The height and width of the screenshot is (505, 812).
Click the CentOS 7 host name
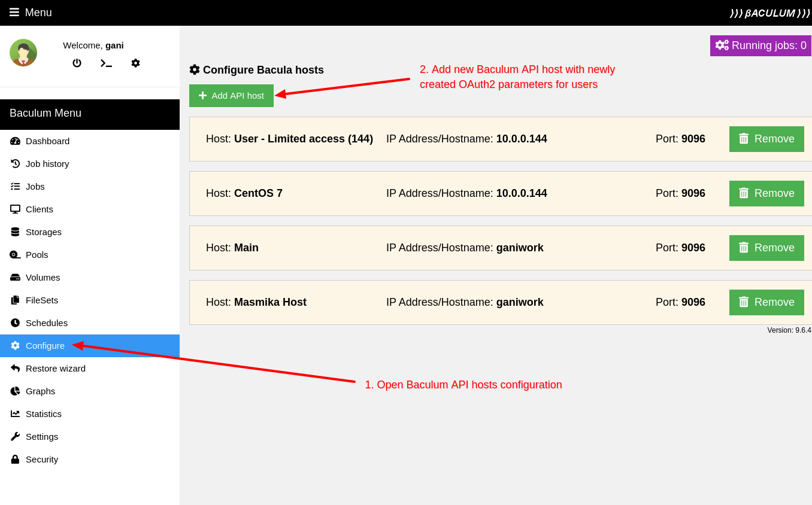(x=258, y=193)
